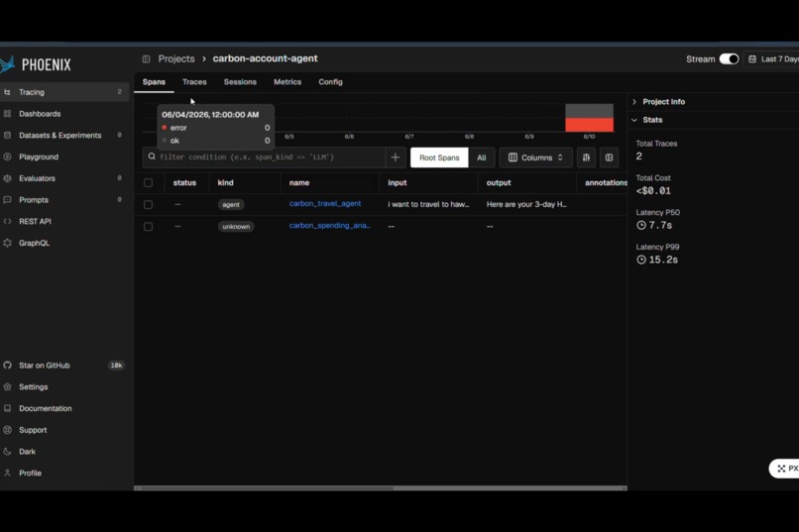Switch to the Traces tab
The image size is (799, 532).
tap(194, 82)
